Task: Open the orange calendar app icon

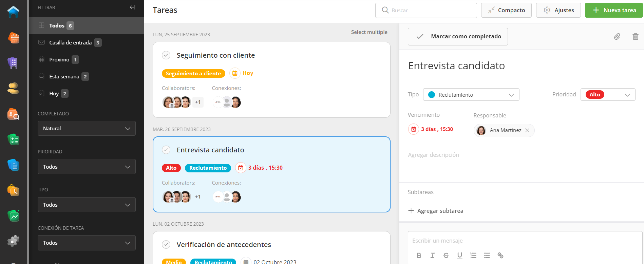Action: (x=14, y=38)
